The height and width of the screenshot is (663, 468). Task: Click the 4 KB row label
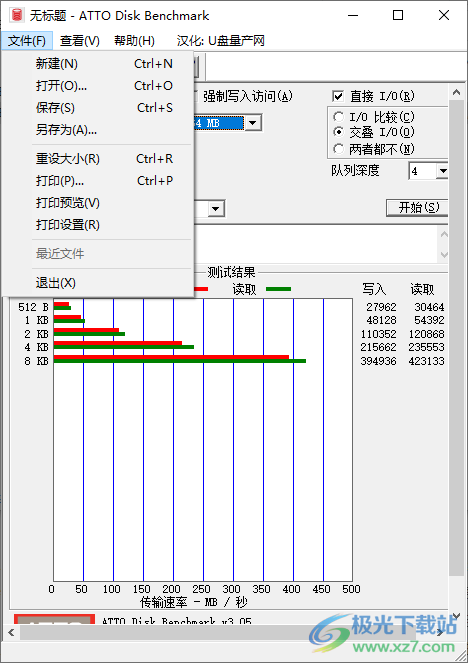(x=36, y=348)
